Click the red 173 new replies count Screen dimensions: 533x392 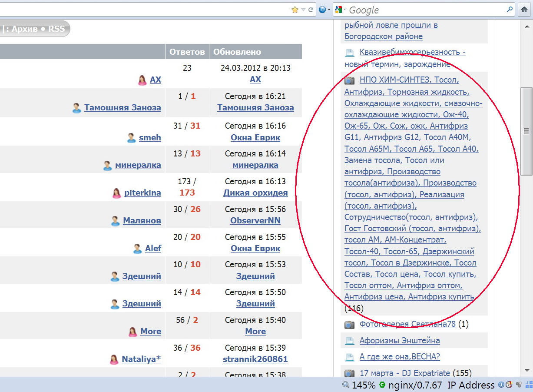click(x=187, y=193)
